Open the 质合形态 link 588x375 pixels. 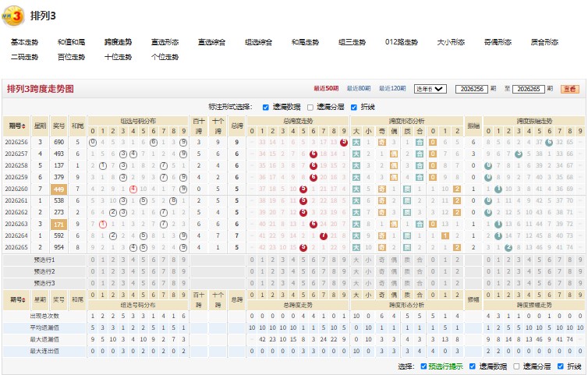coord(544,42)
